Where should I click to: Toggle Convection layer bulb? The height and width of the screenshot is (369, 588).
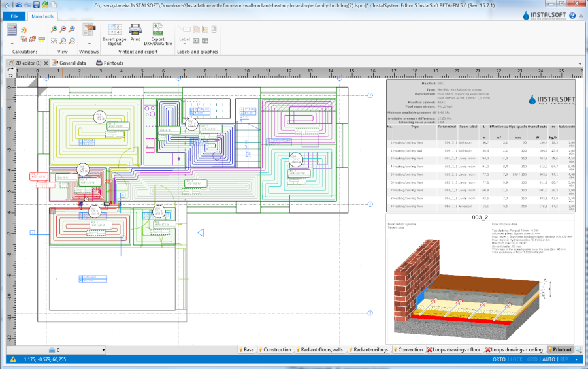click(x=395, y=350)
